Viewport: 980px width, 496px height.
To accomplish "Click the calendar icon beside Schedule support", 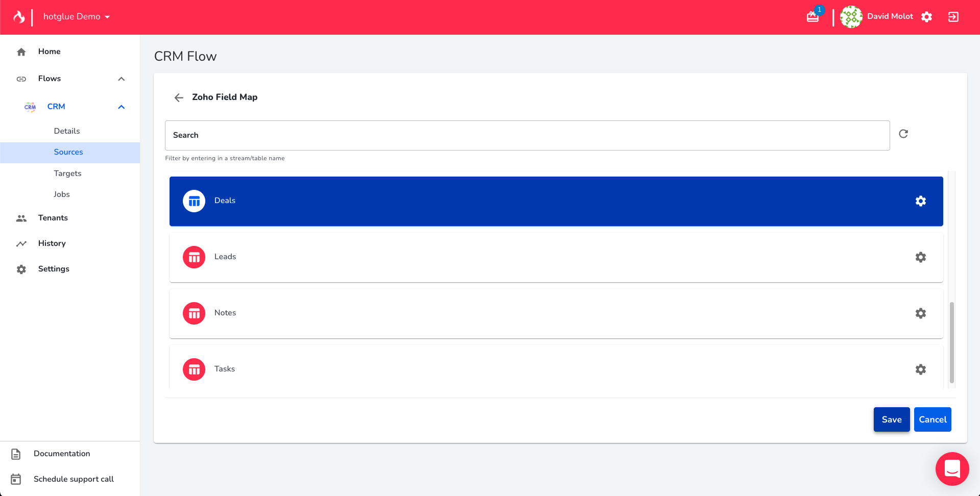I will coord(16,479).
